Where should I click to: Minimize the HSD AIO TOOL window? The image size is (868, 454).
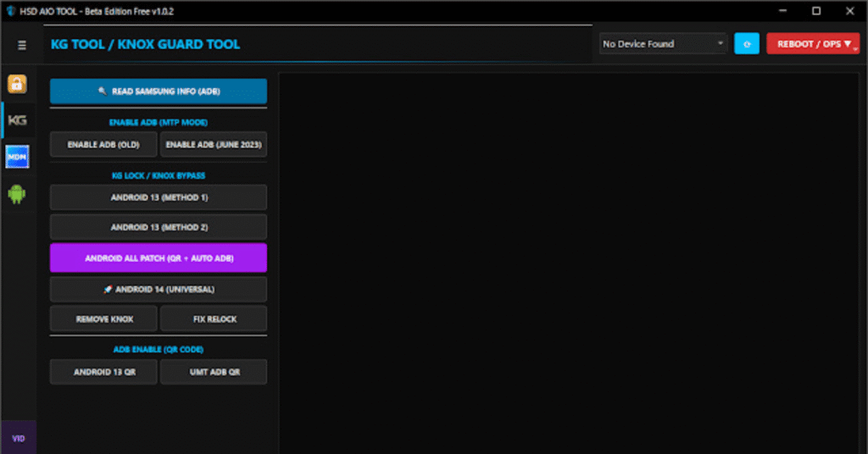pos(782,11)
